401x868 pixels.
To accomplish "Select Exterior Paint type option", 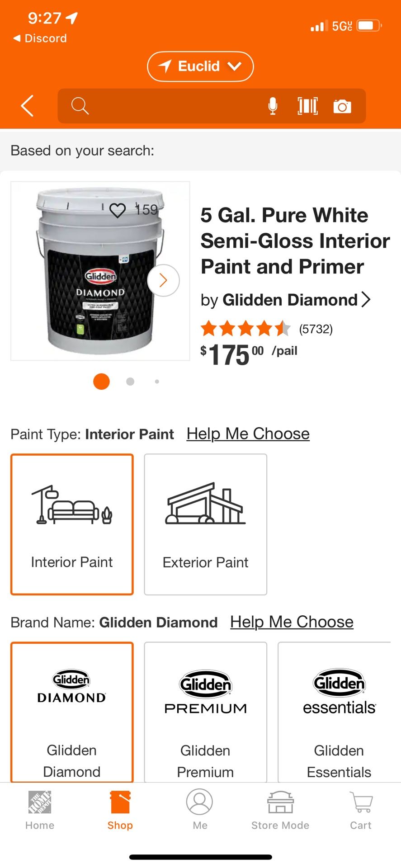I will 205,524.
